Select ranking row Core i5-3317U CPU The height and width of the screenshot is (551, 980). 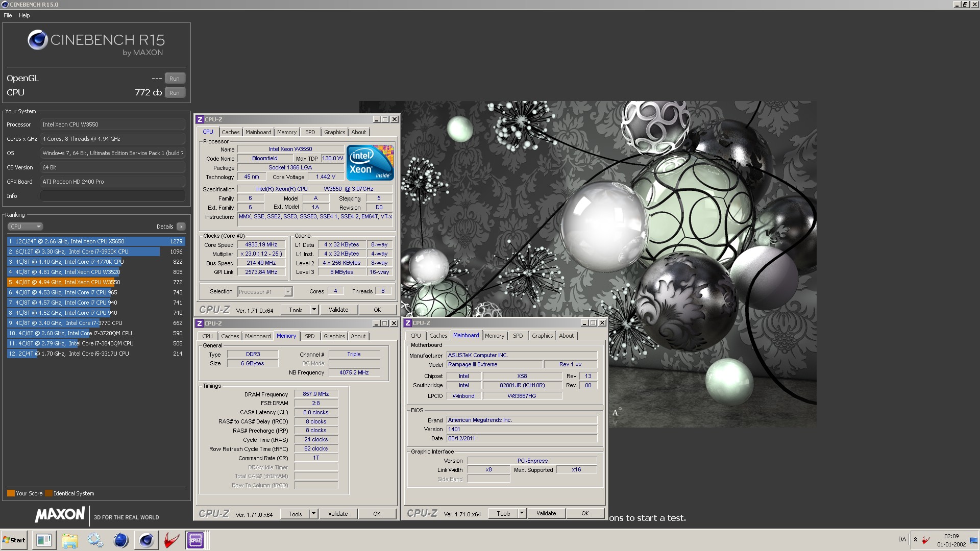click(x=96, y=354)
